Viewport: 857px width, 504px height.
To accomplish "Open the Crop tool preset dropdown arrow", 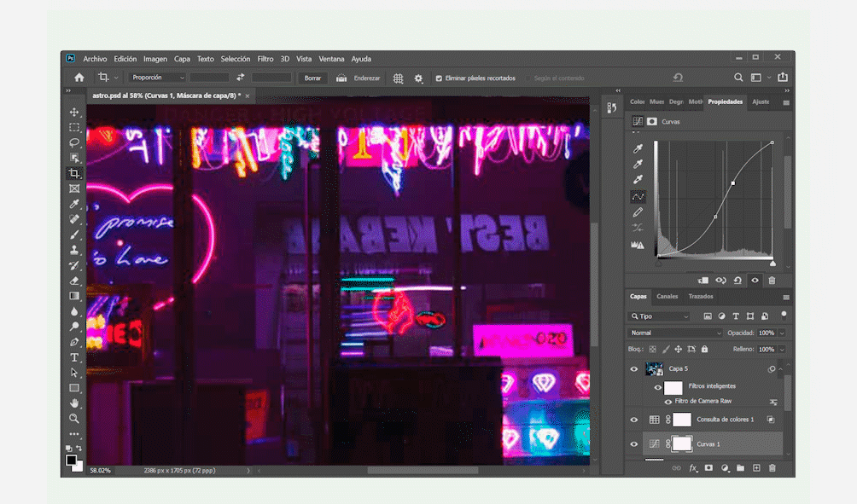I will click(x=116, y=78).
